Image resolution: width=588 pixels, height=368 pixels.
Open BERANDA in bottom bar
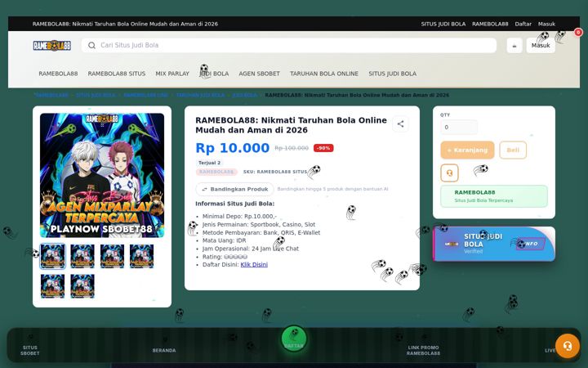point(164,350)
